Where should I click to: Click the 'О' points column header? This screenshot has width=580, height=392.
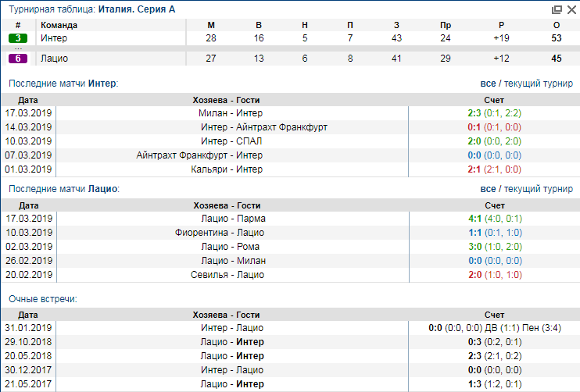556,25
